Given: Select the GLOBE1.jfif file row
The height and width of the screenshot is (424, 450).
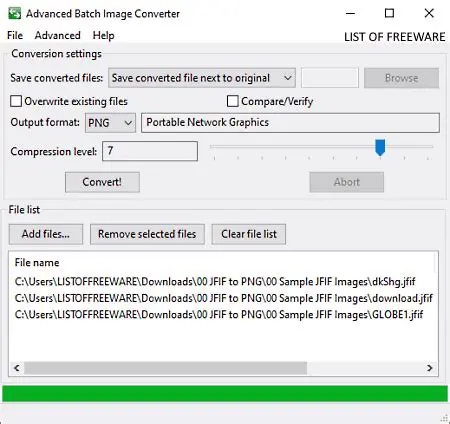Looking at the screenshot, I should point(219,314).
